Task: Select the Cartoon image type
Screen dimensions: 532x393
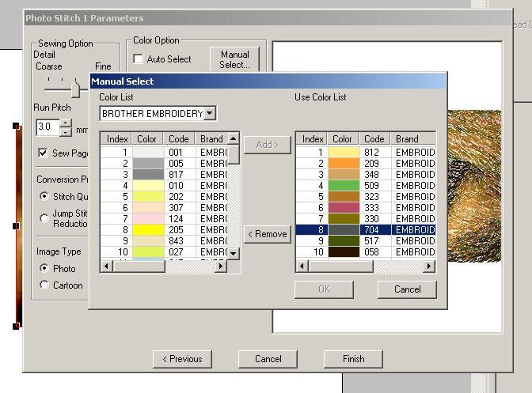Action: [x=44, y=285]
